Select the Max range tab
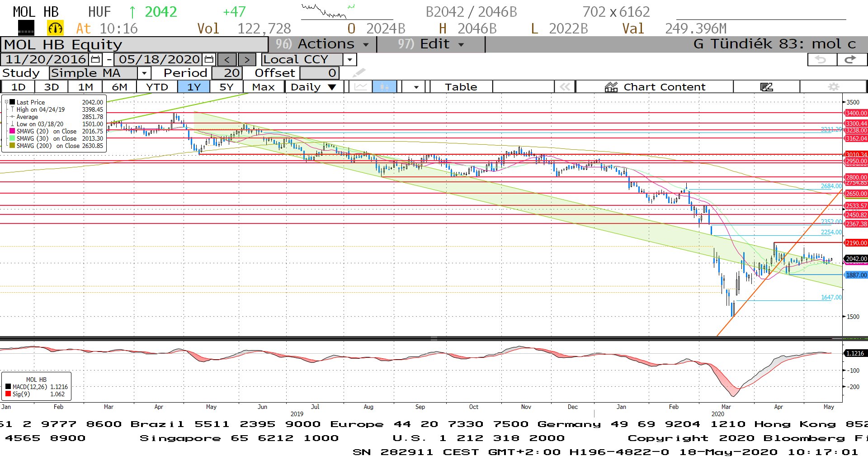The width and height of the screenshot is (868, 470). 264,87
